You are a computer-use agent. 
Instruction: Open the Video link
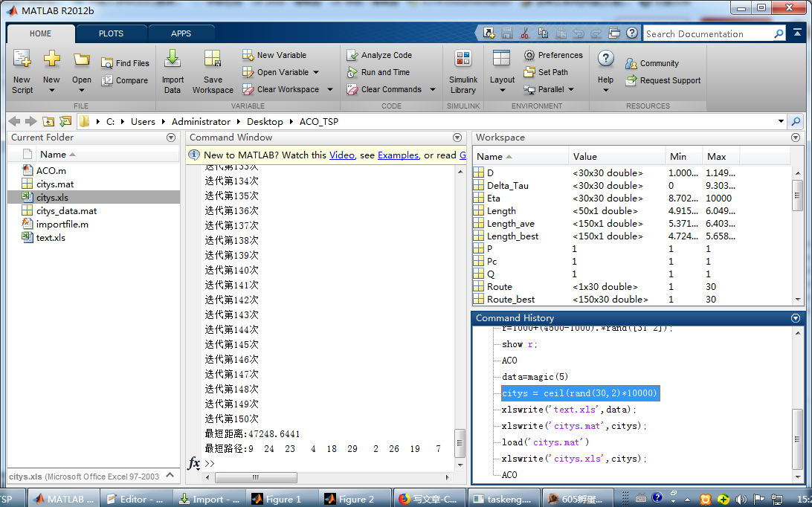(342, 155)
